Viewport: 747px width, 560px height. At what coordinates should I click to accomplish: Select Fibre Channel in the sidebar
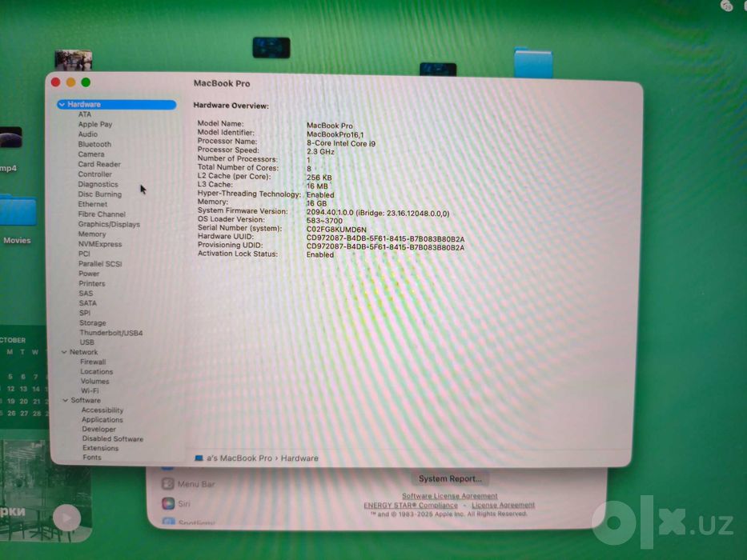102,214
